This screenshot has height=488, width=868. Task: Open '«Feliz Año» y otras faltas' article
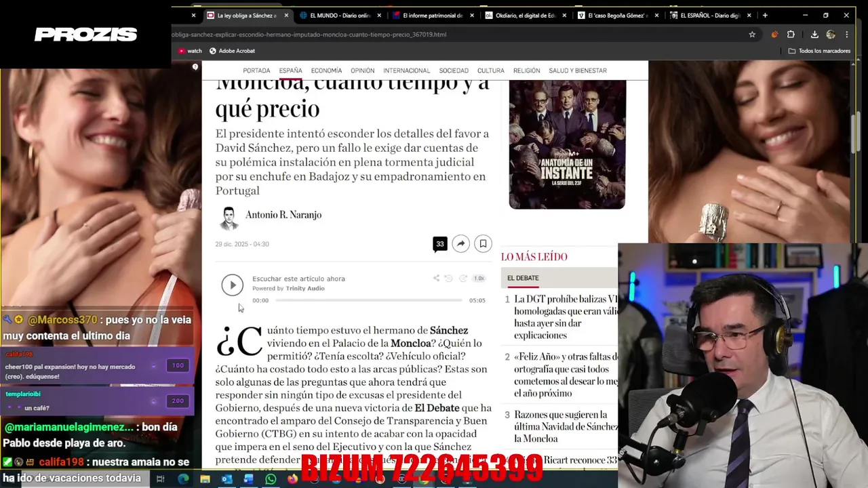[x=566, y=375]
